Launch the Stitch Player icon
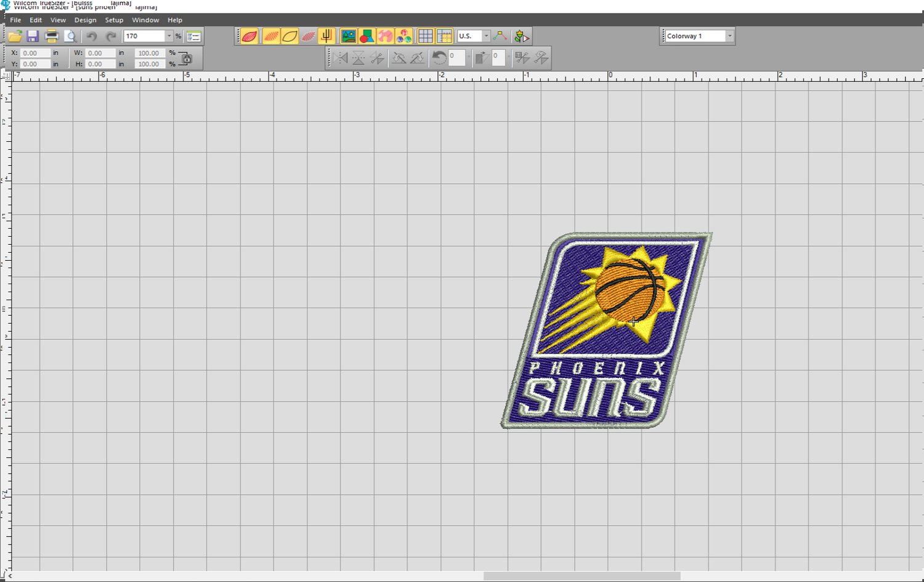924x582 pixels. pyautogui.click(x=522, y=36)
